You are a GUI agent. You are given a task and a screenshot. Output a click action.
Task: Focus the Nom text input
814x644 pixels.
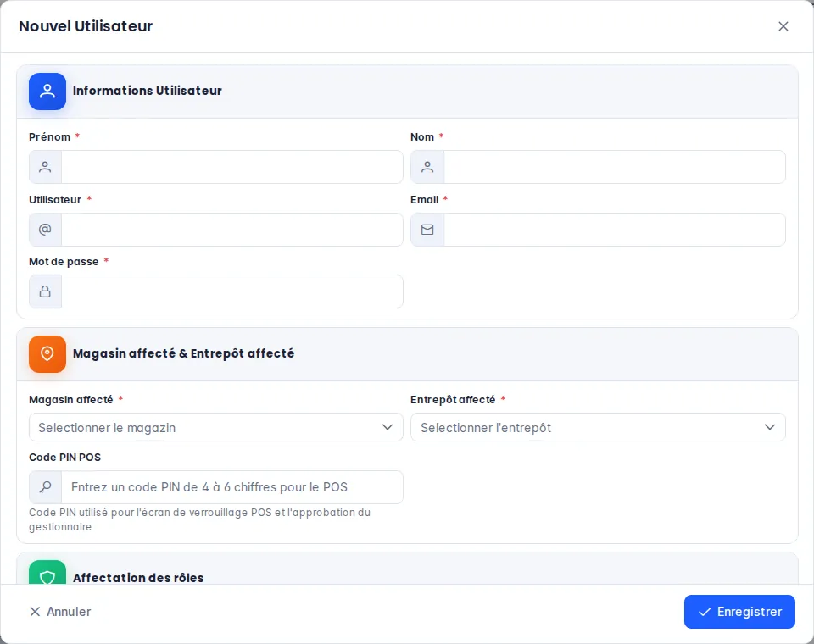615,167
